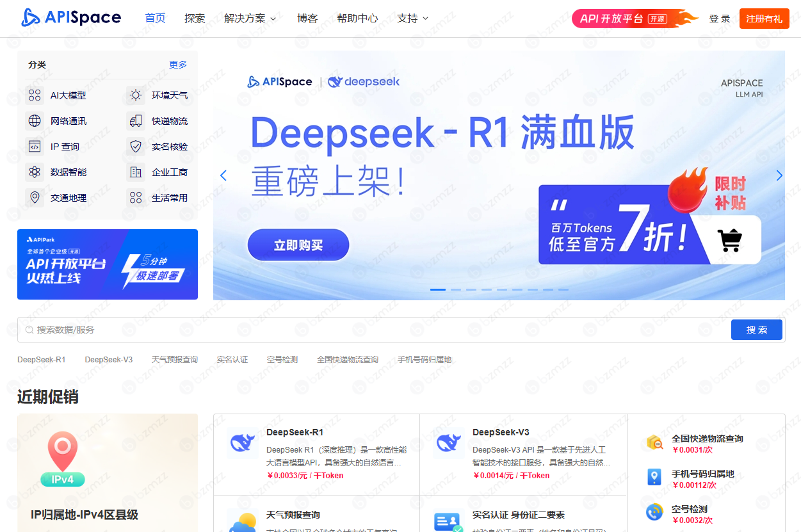Select the last carousel indicator dash

(x=563, y=289)
